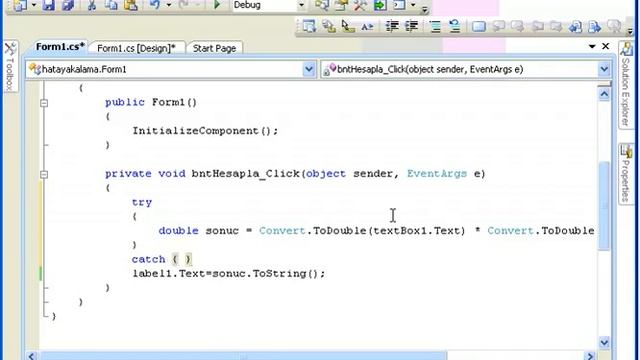Comment out the selected lines icon

[x=435, y=27]
